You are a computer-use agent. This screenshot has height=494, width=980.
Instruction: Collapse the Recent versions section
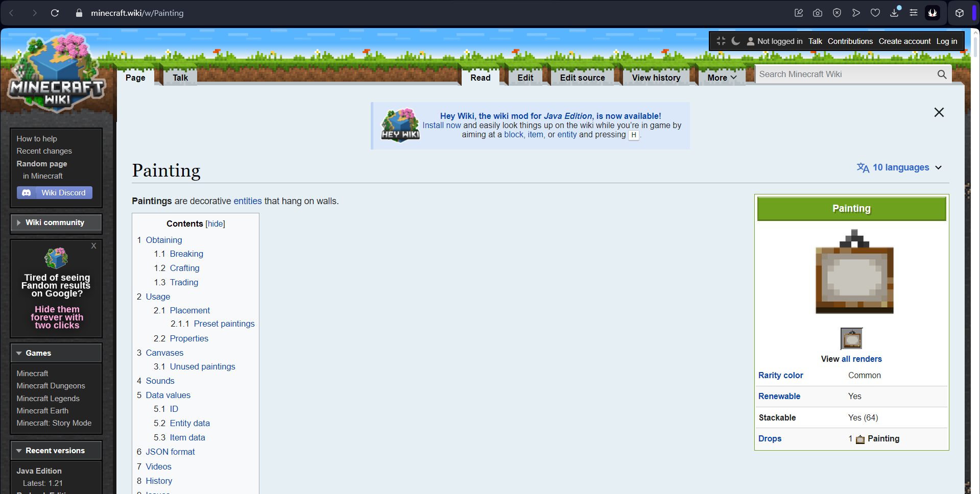[x=56, y=451]
